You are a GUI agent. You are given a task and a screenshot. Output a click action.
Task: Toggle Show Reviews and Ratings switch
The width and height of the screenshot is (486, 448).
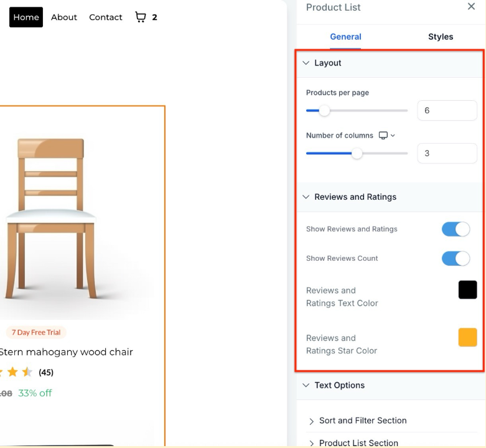456,229
